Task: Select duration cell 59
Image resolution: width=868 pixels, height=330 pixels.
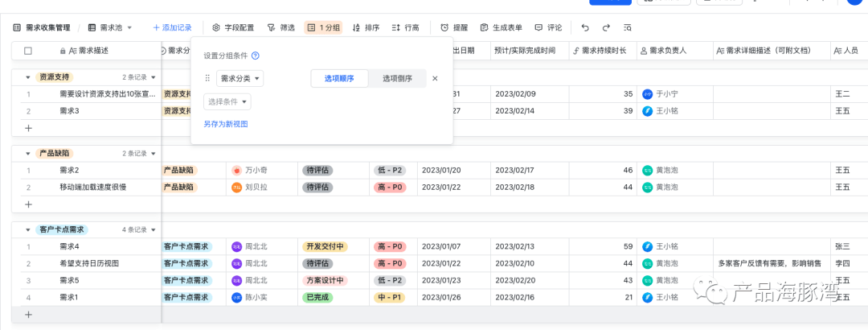Action: tap(603, 246)
